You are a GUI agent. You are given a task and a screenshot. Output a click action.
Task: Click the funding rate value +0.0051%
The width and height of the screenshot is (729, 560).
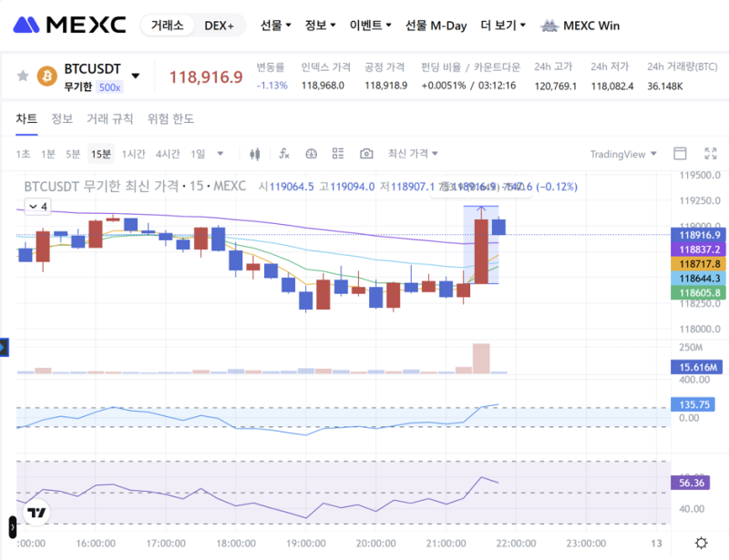point(444,86)
